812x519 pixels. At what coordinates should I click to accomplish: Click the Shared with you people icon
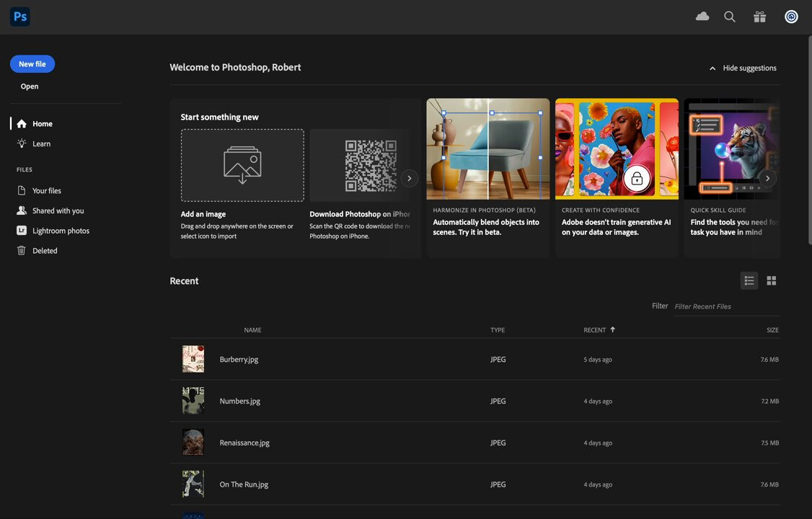pyautogui.click(x=21, y=210)
